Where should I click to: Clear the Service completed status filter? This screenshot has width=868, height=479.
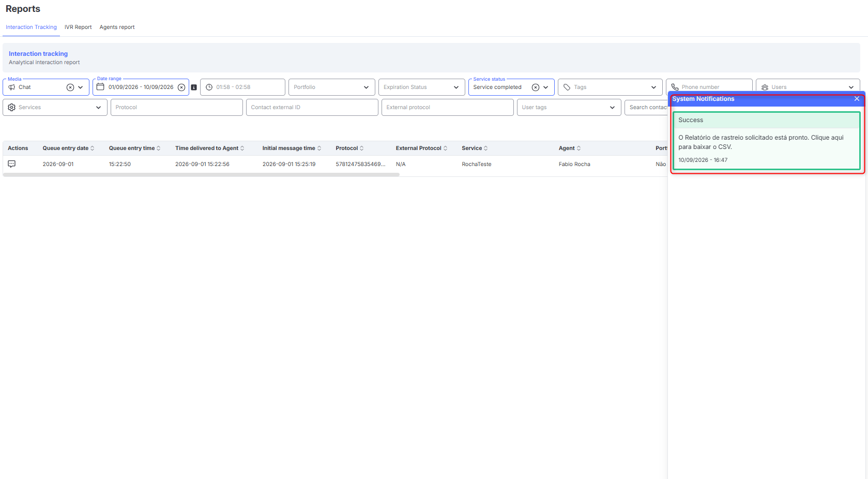coord(536,87)
